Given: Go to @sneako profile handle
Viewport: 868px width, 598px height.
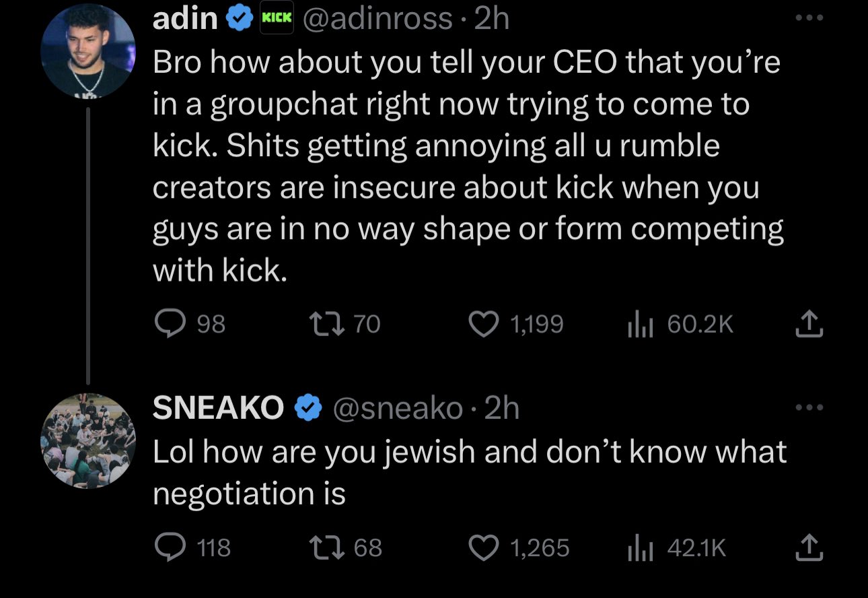Looking at the screenshot, I should pos(396,408).
